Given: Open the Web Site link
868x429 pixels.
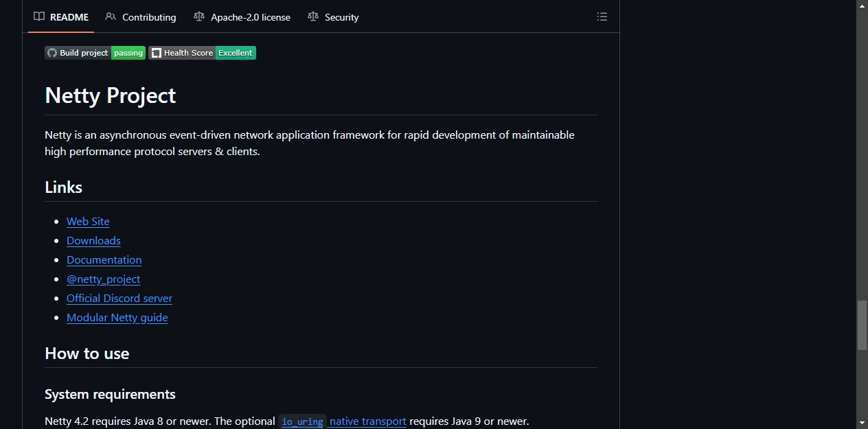Looking at the screenshot, I should [x=88, y=221].
